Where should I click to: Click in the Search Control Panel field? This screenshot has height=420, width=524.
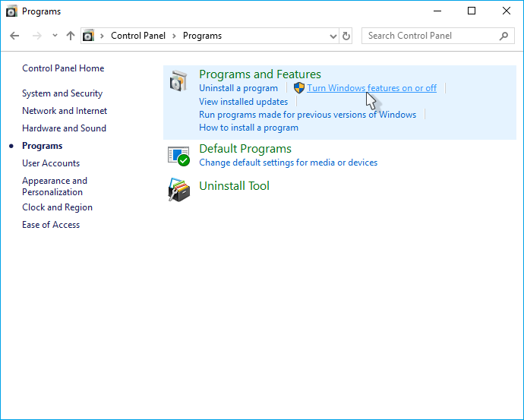click(x=429, y=36)
